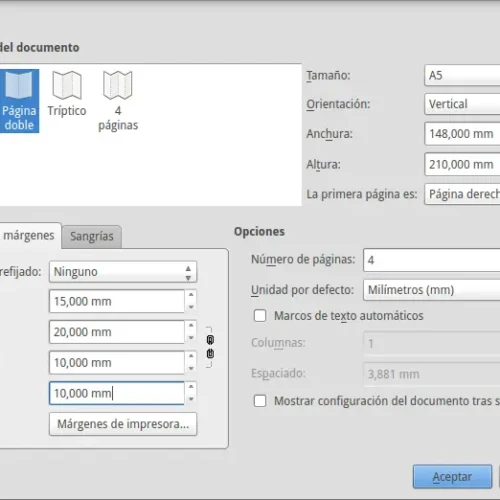Select the márgenes tab
This screenshot has width=500, height=500.
(x=29, y=235)
